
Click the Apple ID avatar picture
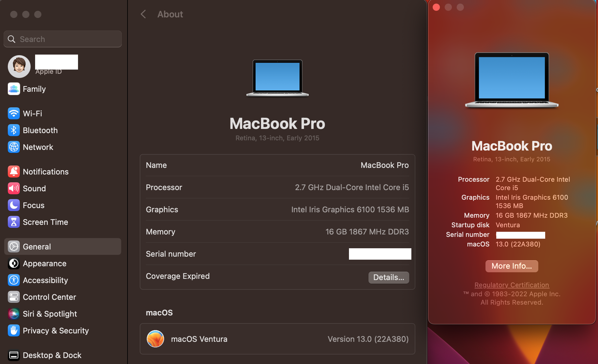19,67
